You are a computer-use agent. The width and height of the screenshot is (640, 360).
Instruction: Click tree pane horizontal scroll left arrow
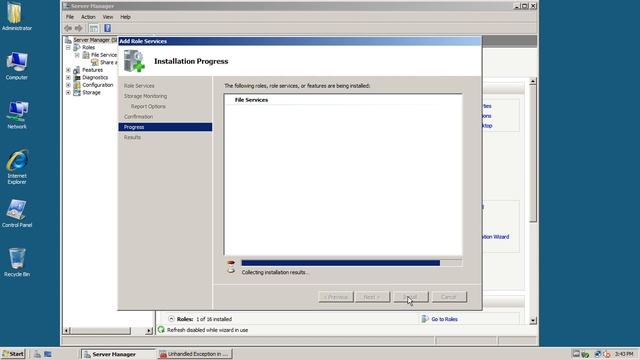(67, 331)
